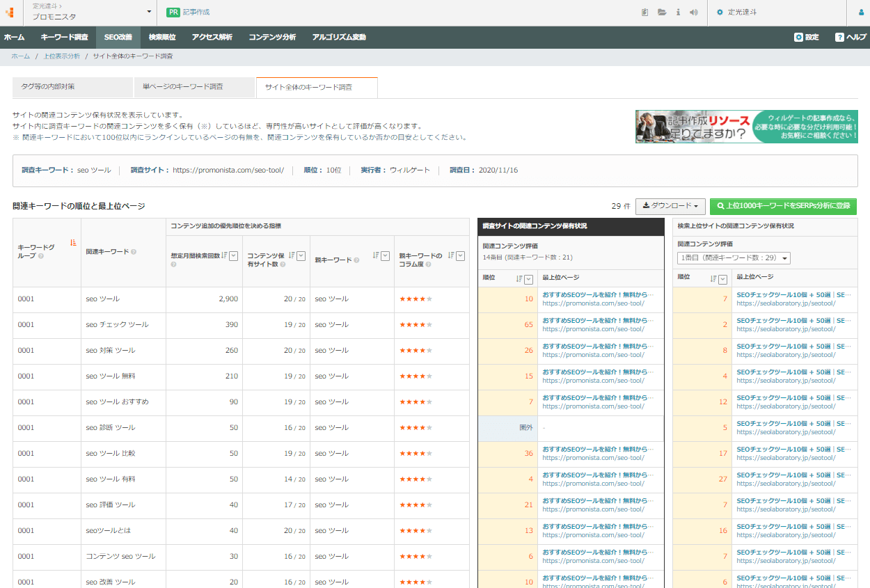
Task: Click help icon next to 関連キーワード header
Action: pyautogui.click(x=134, y=252)
